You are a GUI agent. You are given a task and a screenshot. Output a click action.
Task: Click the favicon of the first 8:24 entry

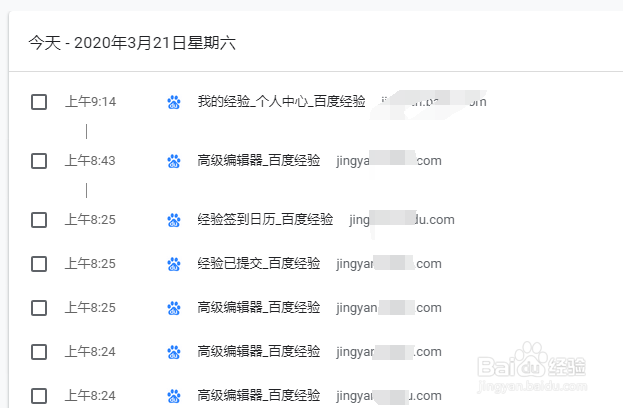click(x=174, y=352)
